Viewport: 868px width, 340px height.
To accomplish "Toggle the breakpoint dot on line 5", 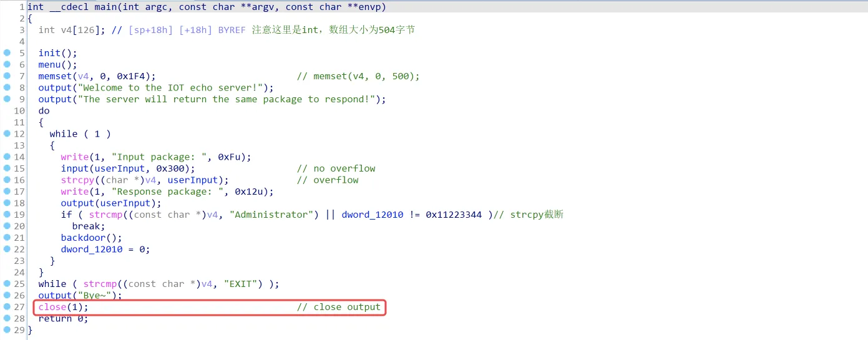I will 7,52.
